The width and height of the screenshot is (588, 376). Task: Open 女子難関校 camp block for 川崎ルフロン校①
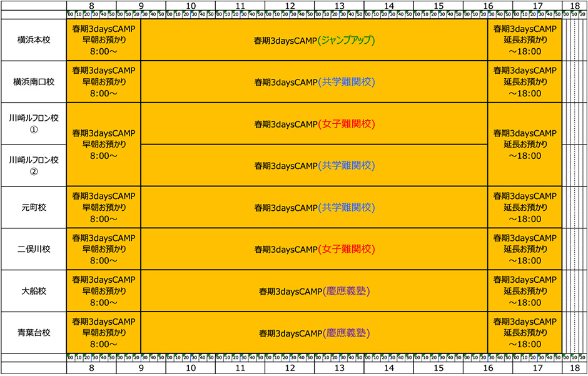click(x=314, y=123)
